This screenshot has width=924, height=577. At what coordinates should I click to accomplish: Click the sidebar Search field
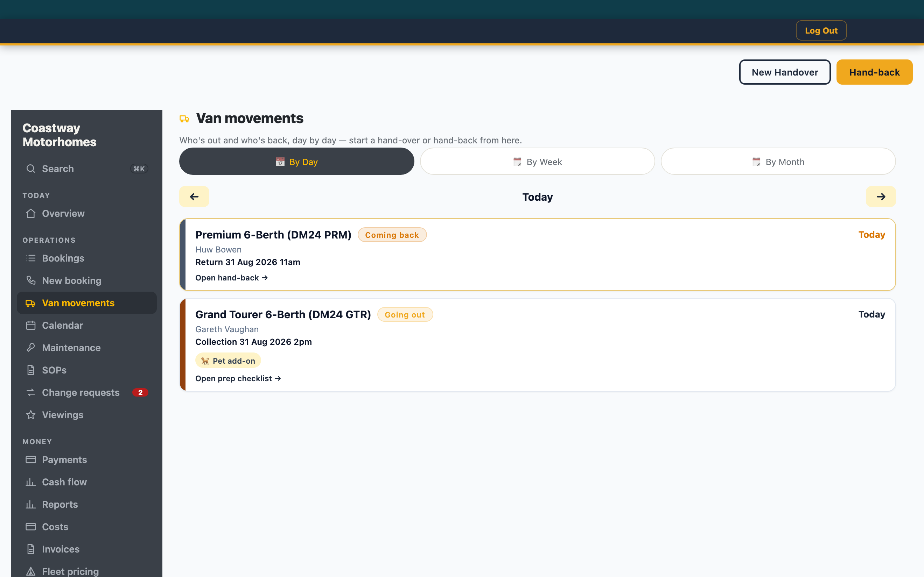[x=87, y=169]
